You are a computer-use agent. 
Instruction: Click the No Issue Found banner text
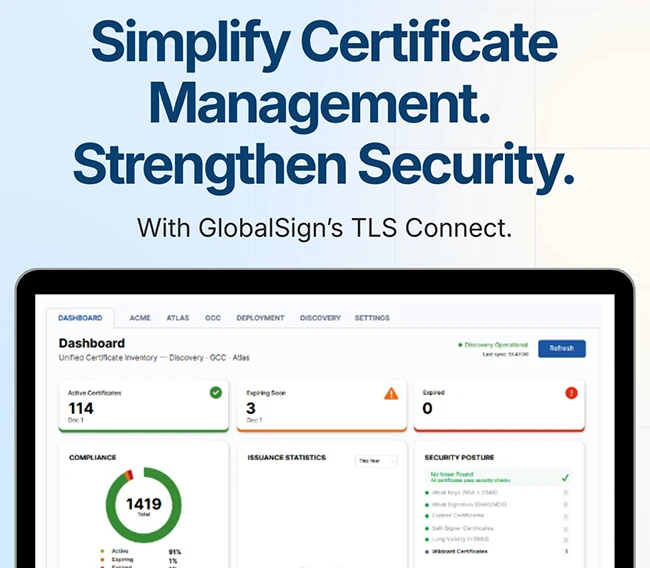[x=452, y=474]
